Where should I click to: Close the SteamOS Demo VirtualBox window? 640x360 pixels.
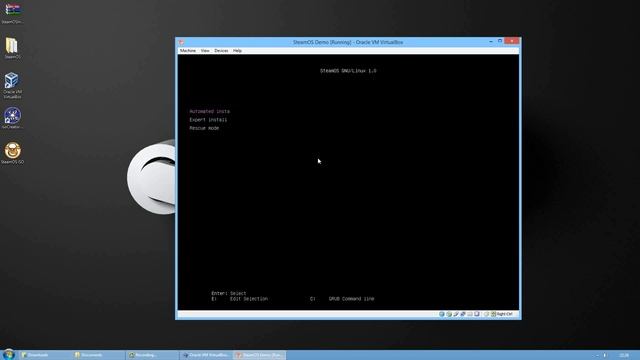[x=511, y=41]
